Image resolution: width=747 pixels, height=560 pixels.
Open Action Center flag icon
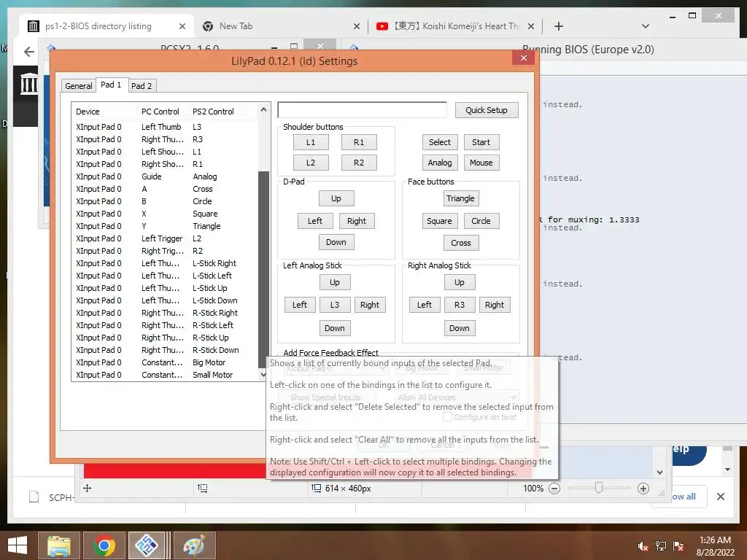(x=678, y=546)
